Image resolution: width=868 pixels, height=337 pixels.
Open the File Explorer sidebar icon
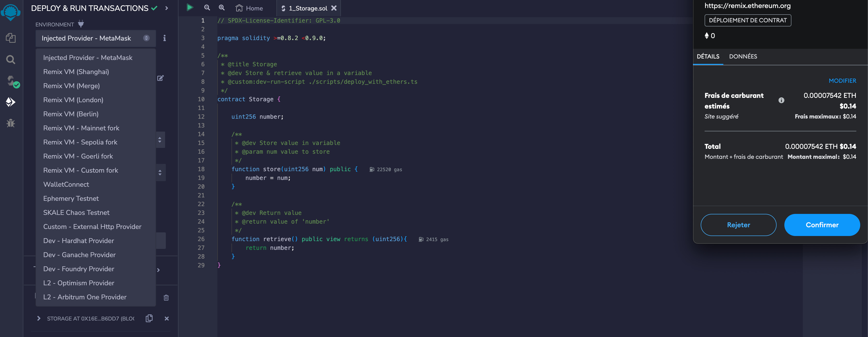point(10,38)
